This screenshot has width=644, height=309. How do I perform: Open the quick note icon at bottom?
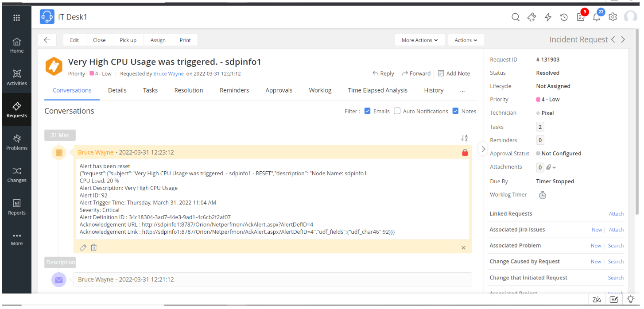(614, 300)
